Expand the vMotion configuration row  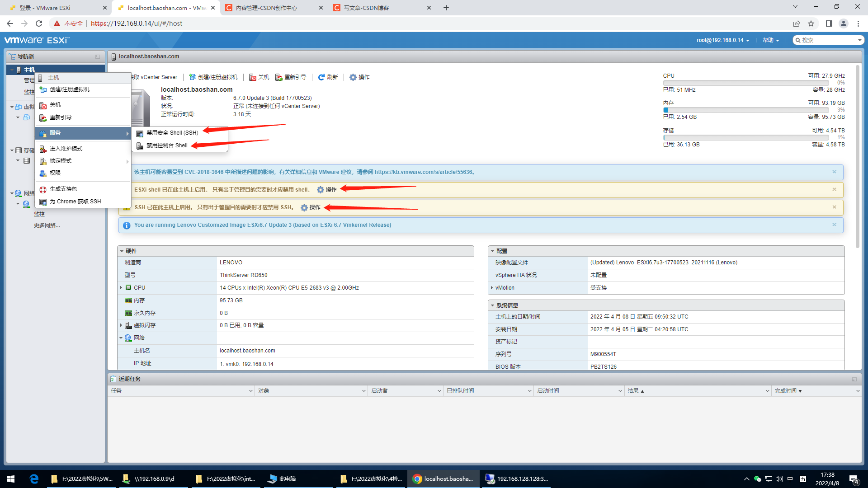[492, 288]
